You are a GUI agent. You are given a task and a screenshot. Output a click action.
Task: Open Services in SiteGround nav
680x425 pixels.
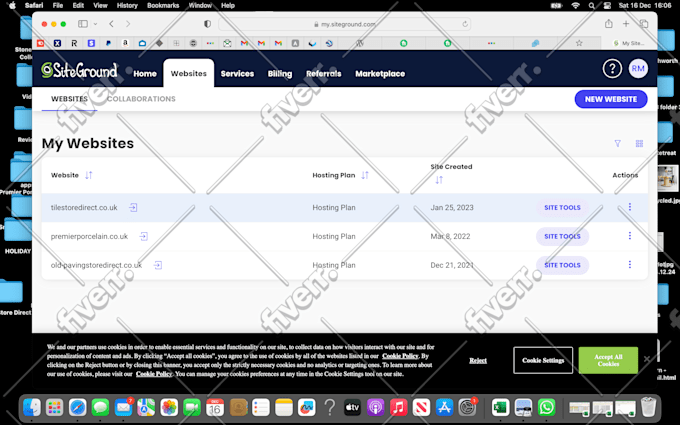237,74
